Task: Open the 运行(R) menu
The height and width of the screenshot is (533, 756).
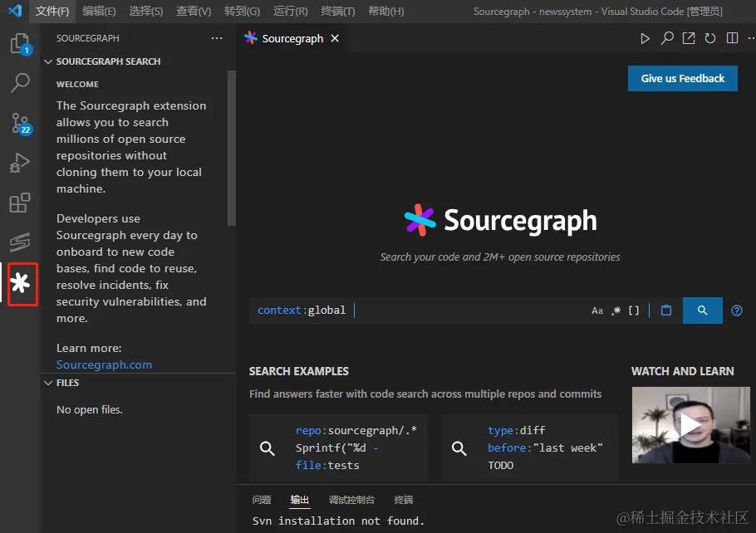Action: pos(290,11)
